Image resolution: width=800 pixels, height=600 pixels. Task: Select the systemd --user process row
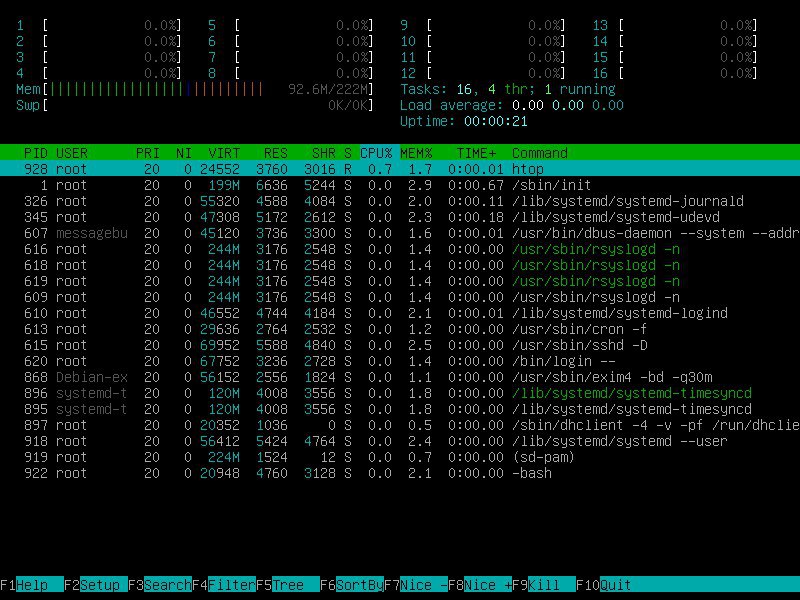(x=400, y=441)
